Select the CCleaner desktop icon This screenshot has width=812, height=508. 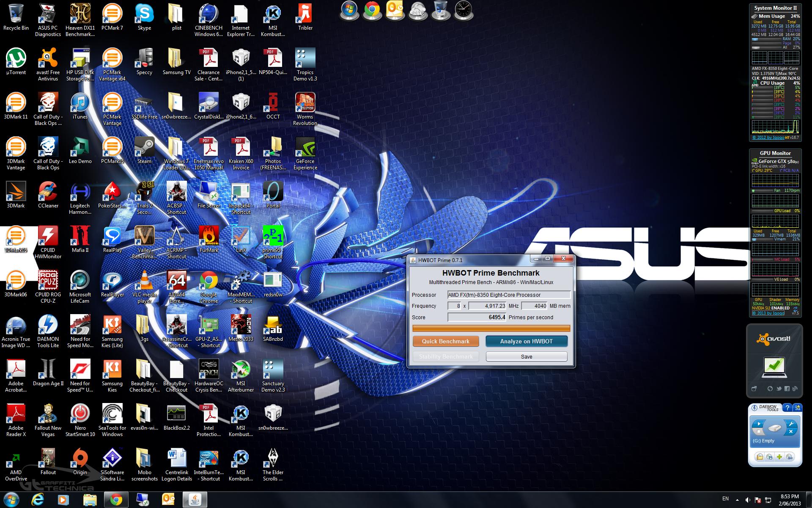click(x=48, y=195)
